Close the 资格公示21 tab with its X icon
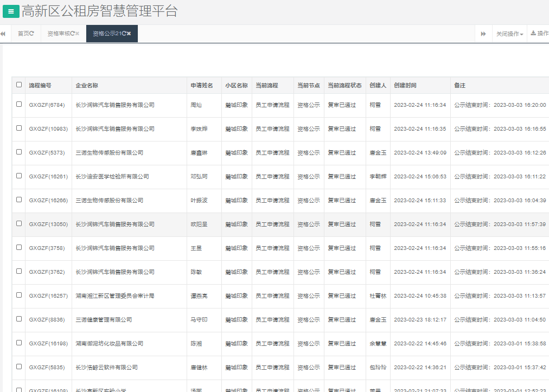This screenshot has height=392, width=549. (129, 34)
